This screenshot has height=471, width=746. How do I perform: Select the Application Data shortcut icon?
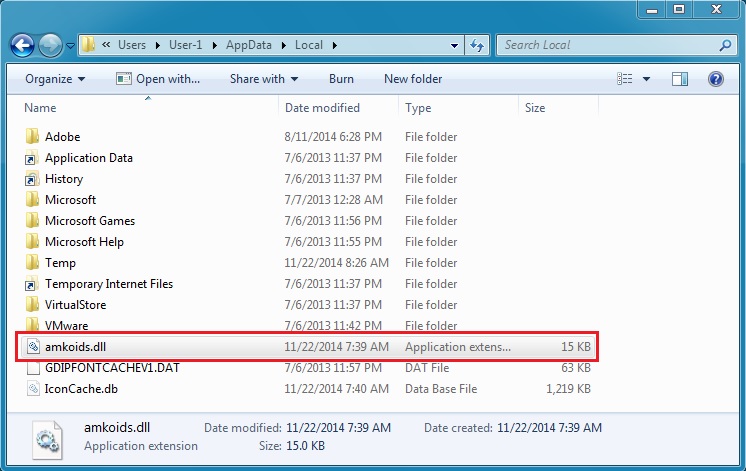click(x=32, y=157)
